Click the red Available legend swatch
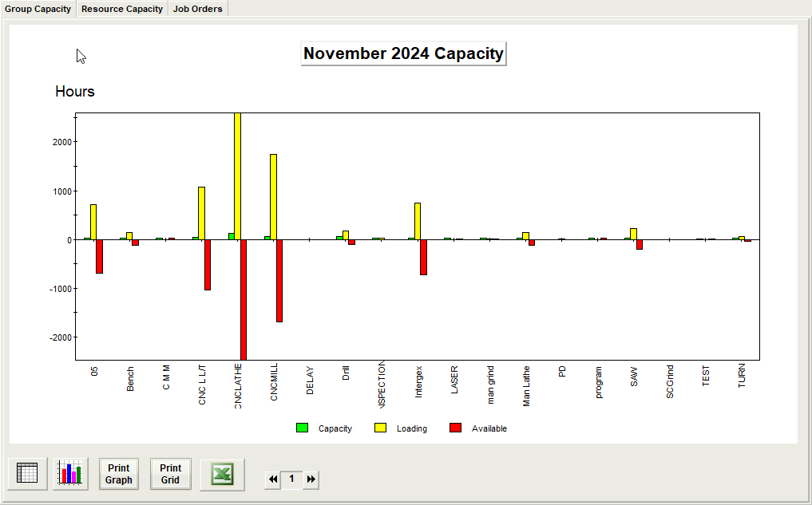Image resolution: width=812 pixels, height=505 pixels. [x=456, y=428]
